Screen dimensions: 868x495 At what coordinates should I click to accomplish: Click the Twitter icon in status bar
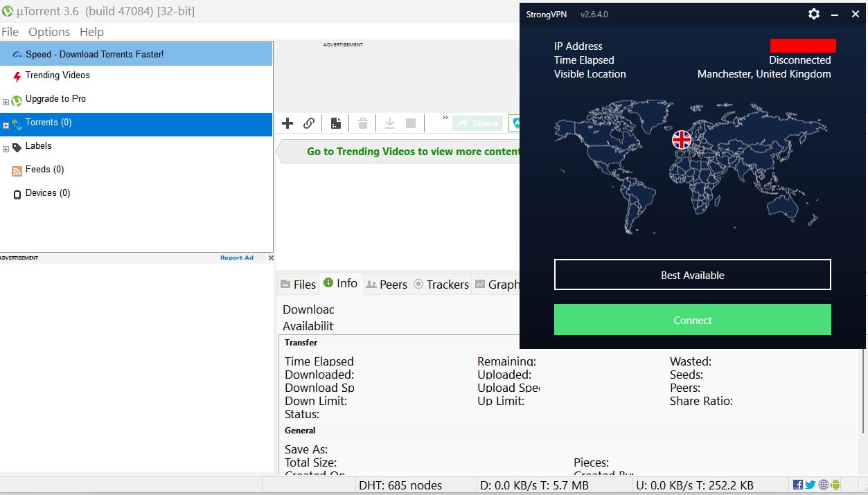click(811, 485)
